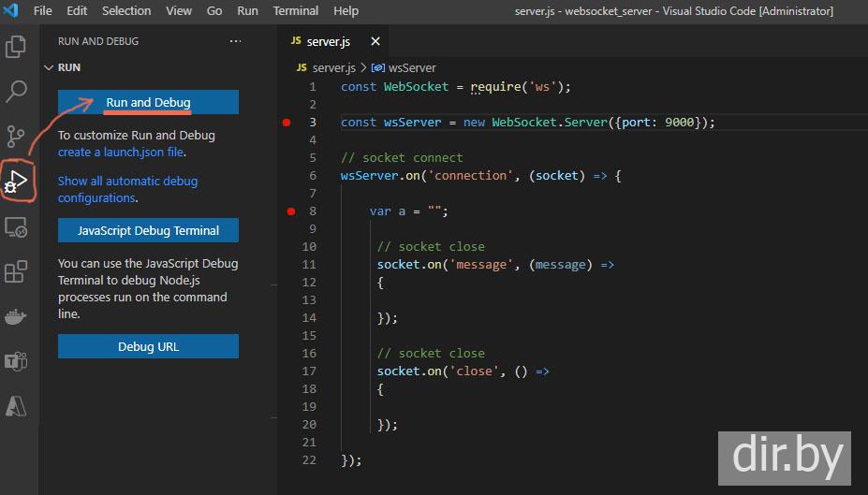Open the Docker view icon

(x=16, y=317)
